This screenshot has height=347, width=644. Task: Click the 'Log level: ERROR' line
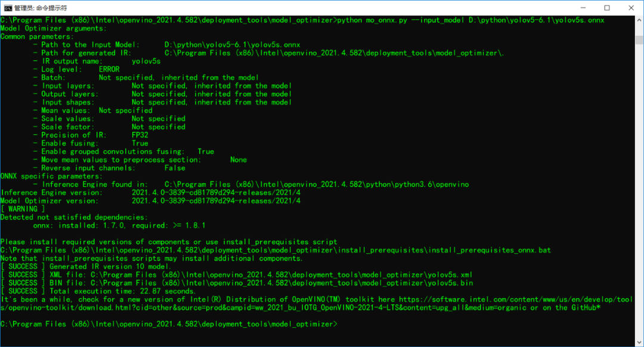click(x=76, y=69)
